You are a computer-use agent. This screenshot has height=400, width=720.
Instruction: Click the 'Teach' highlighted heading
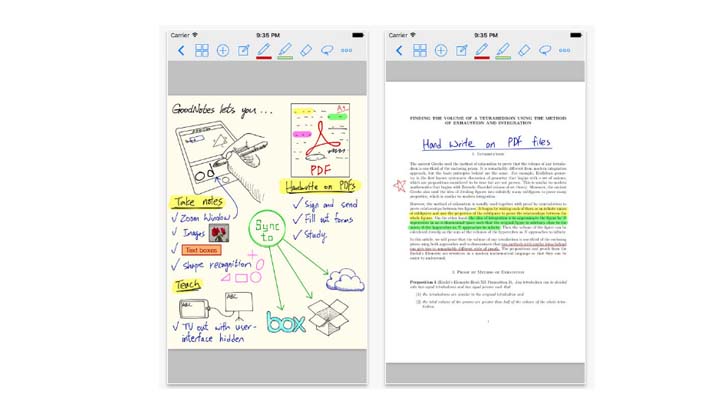187,285
